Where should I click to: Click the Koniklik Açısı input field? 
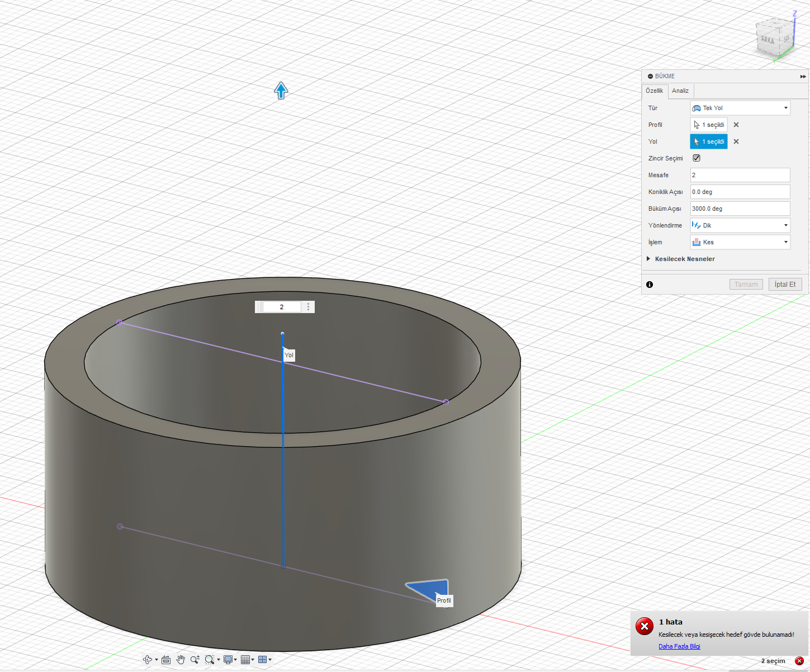tap(740, 192)
